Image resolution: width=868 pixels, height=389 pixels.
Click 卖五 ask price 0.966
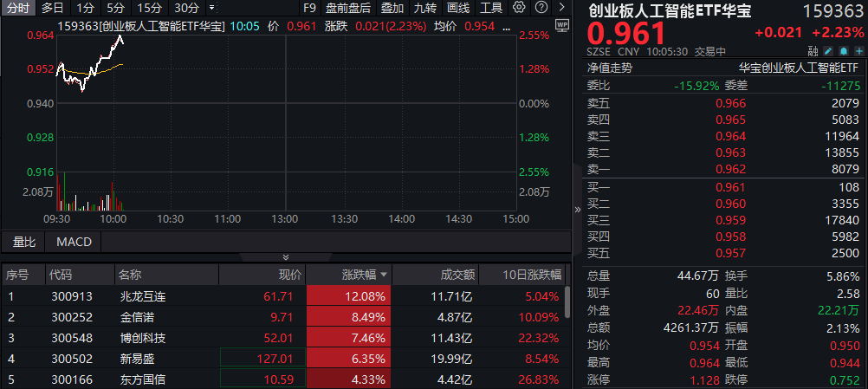click(731, 103)
